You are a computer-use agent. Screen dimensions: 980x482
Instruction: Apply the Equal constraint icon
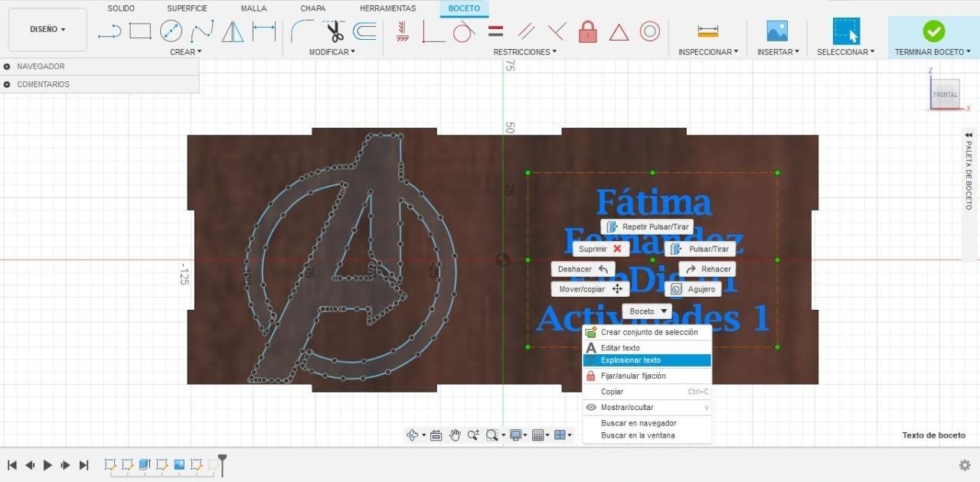(x=495, y=31)
